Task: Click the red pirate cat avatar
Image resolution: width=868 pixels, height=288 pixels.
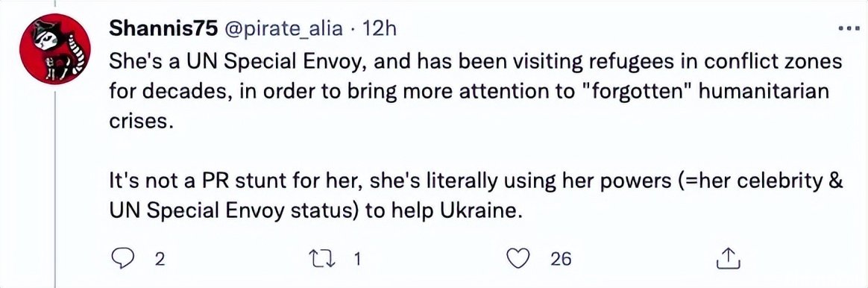Action: tap(55, 48)
